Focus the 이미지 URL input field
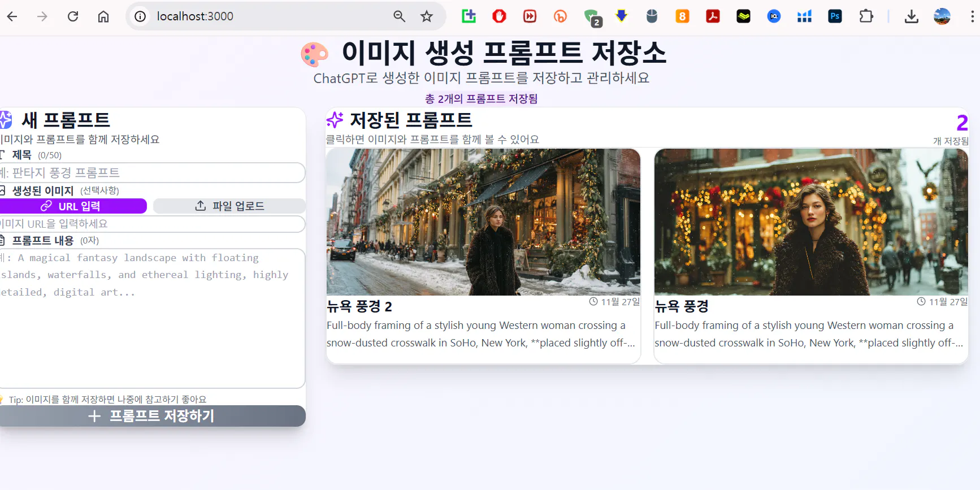Viewport: 980px width, 490px height. 152,224
